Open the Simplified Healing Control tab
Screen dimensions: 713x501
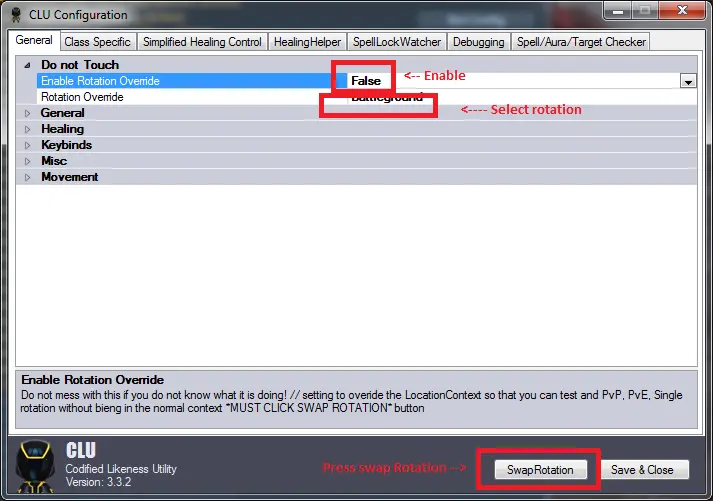click(x=202, y=42)
